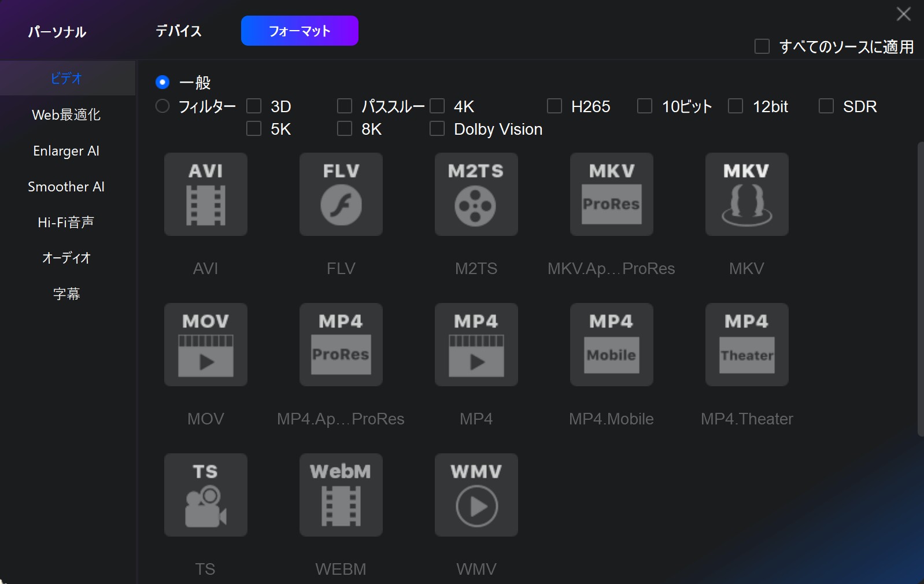
Task: Select ビデオ in the sidebar
Action: (66, 78)
